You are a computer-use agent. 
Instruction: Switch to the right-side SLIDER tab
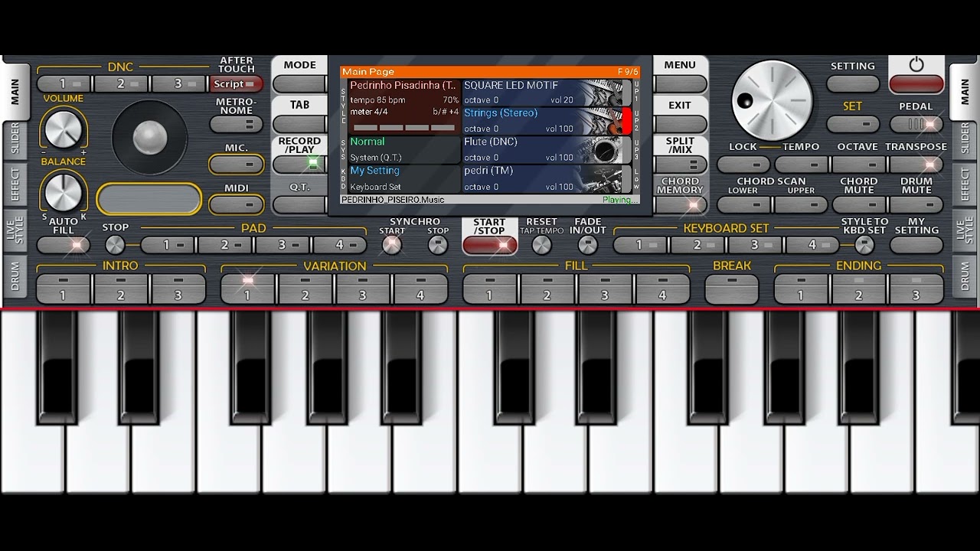point(964,139)
